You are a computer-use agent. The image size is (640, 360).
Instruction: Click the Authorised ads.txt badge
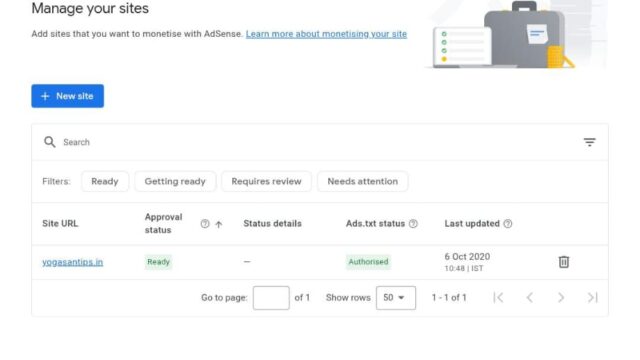click(368, 262)
